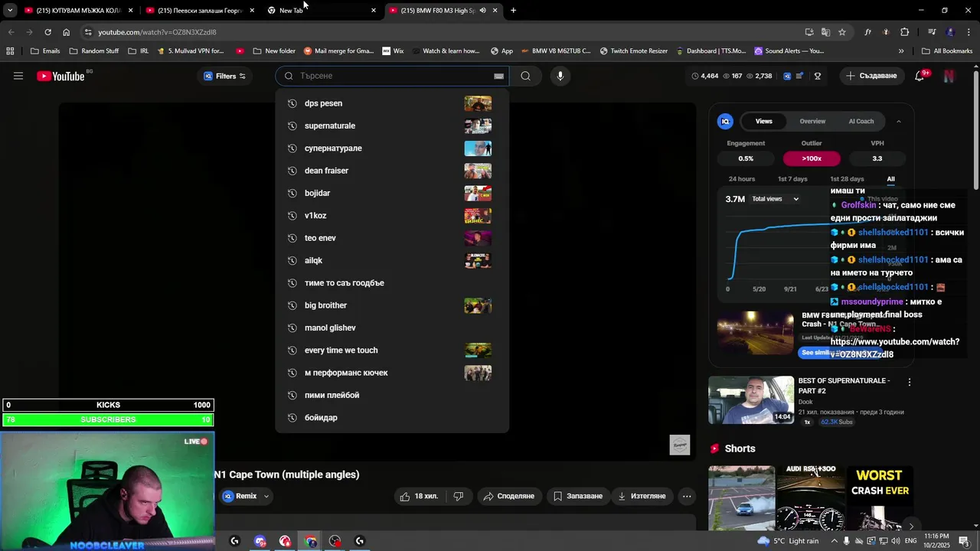Open the Chrome extensions puzzle icon
The image size is (980, 551).
tap(905, 32)
